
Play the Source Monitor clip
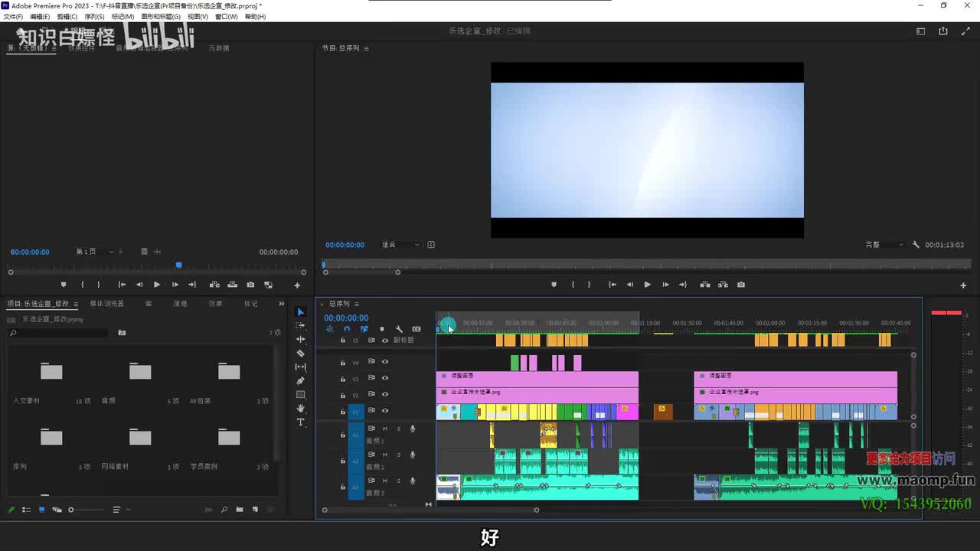[x=157, y=285]
